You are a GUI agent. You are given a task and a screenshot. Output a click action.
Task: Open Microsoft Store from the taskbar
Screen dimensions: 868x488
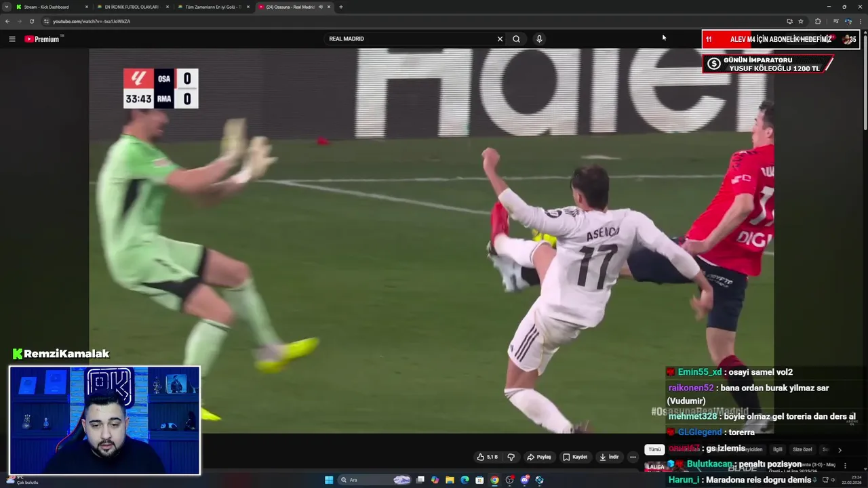pos(479,480)
